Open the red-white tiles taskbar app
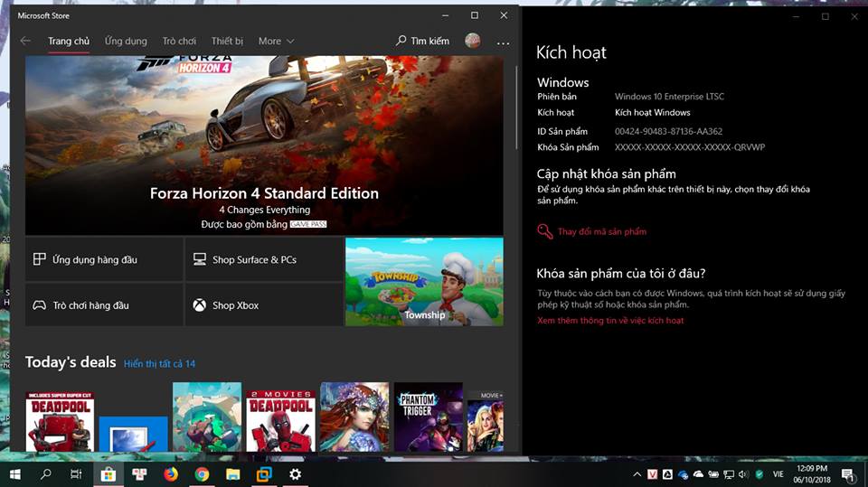868x487 pixels. 139,474
